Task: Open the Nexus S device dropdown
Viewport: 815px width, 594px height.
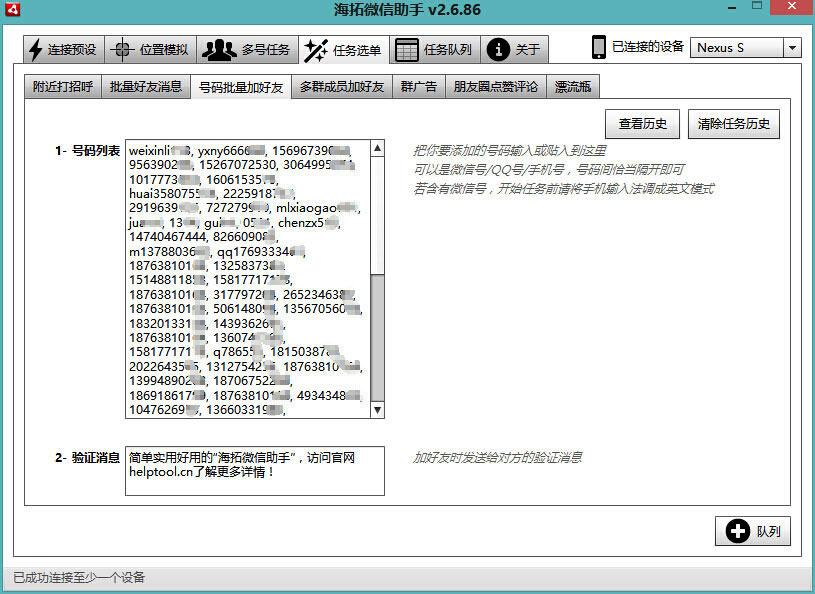Action: tap(795, 47)
